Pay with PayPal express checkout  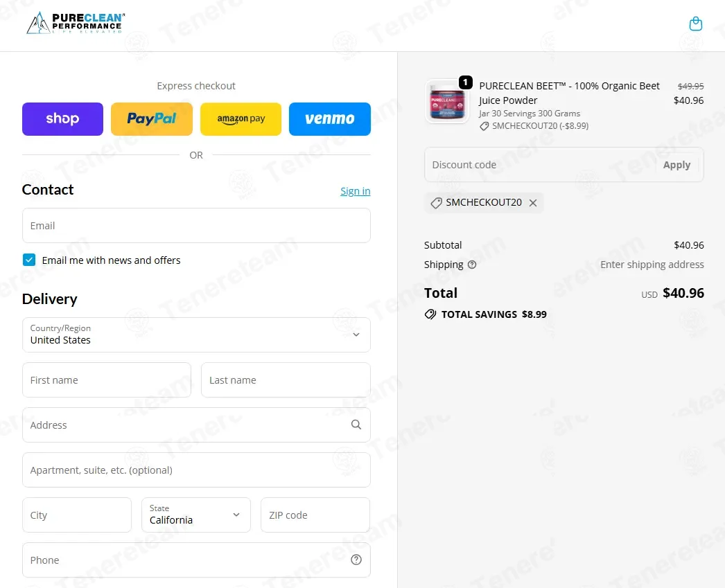click(152, 119)
